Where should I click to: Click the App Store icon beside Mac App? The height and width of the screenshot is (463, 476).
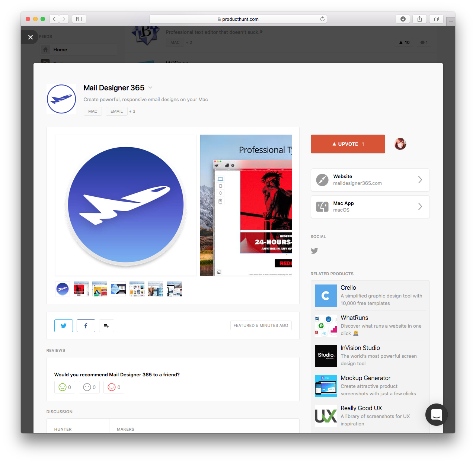coord(322,207)
